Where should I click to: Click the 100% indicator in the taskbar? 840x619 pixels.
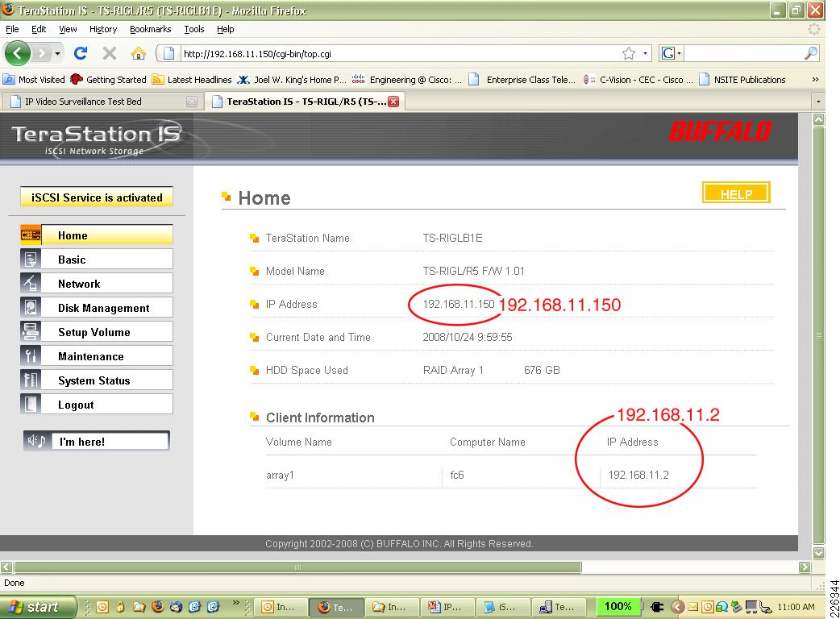point(618,607)
